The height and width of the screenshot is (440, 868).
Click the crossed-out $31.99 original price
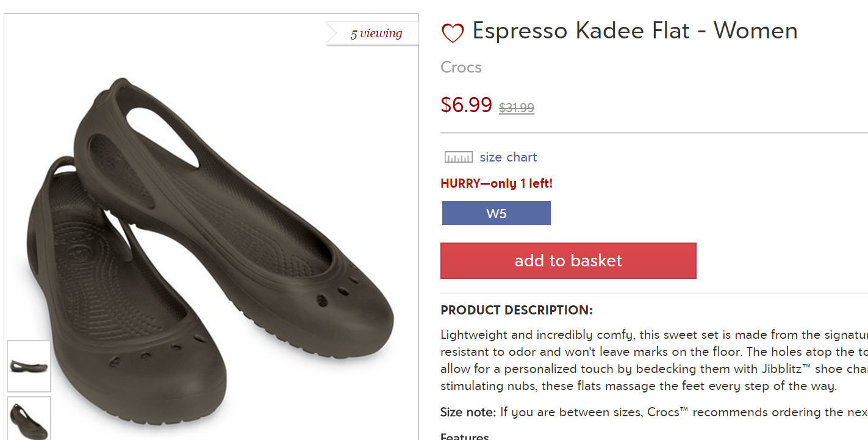pos(516,108)
